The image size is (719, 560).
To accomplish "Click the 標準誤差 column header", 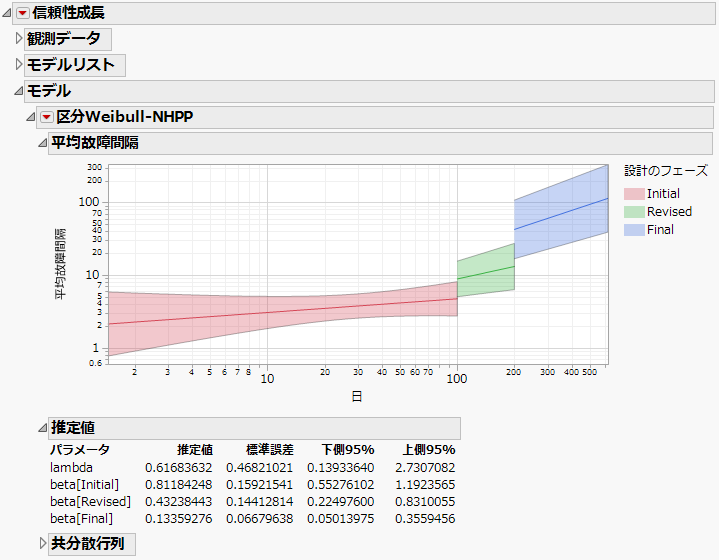I will [270, 449].
